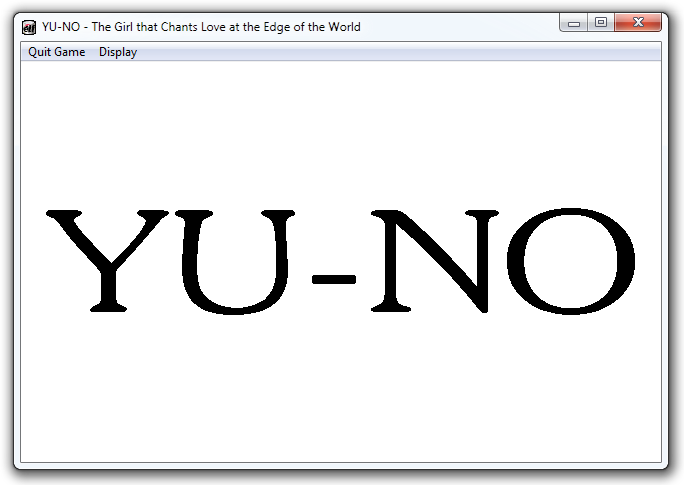Click the game icon in title bar

click(29, 27)
